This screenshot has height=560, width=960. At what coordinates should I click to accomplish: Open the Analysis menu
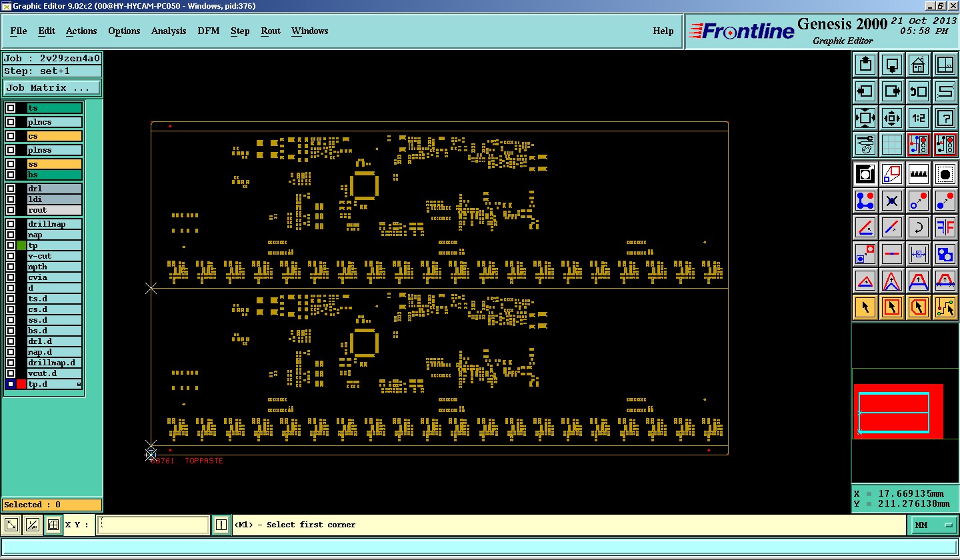(x=169, y=31)
